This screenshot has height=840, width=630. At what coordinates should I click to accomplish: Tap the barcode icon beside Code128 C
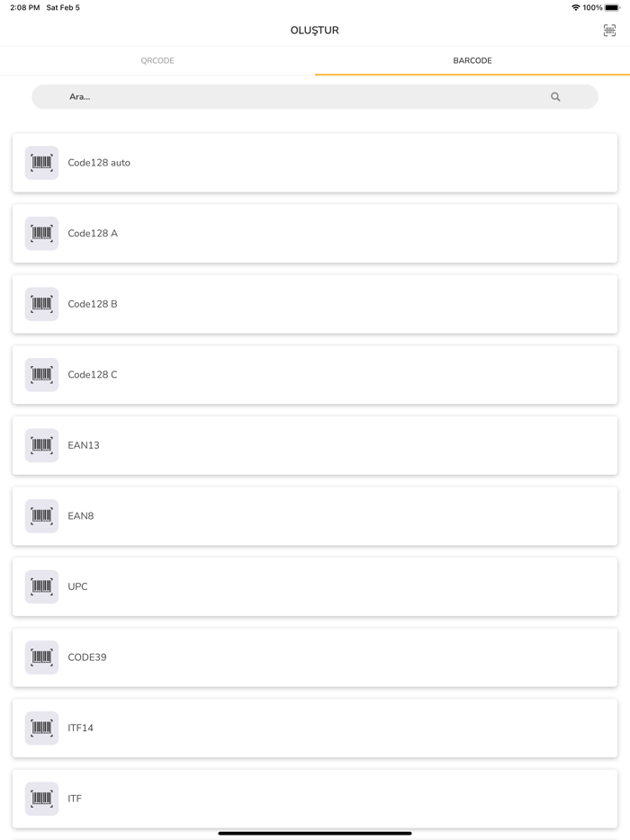pyautogui.click(x=41, y=375)
